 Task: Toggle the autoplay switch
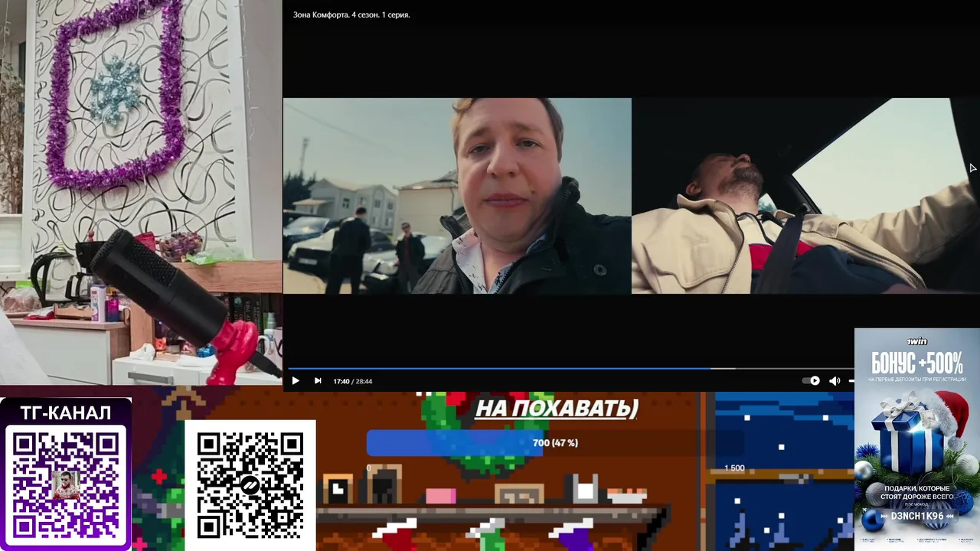[811, 381]
